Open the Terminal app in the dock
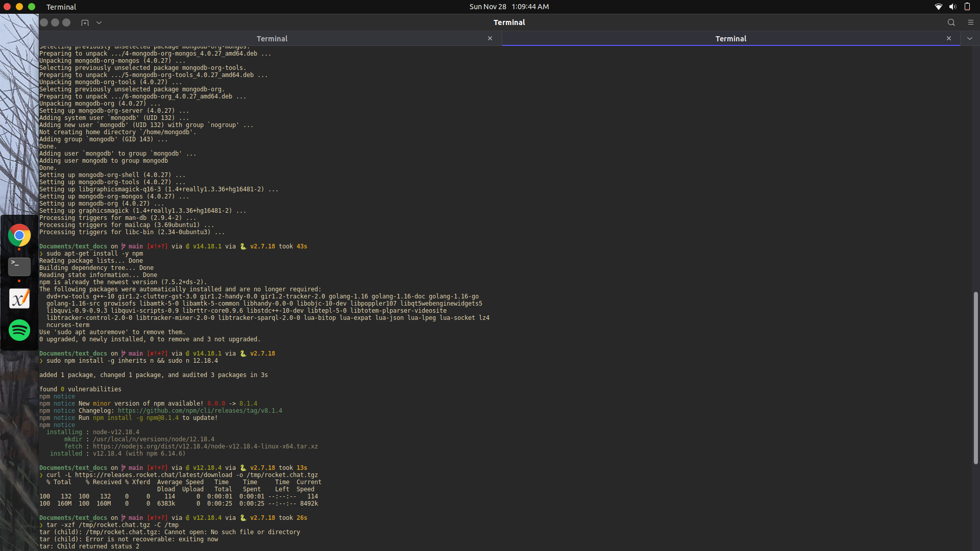 tap(19, 267)
